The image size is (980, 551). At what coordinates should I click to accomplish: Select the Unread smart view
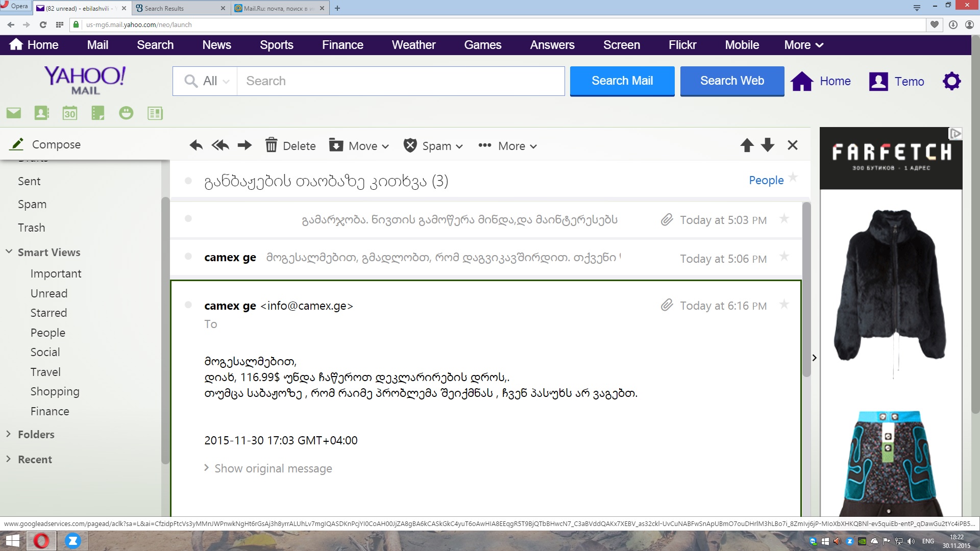click(x=49, y=293)
